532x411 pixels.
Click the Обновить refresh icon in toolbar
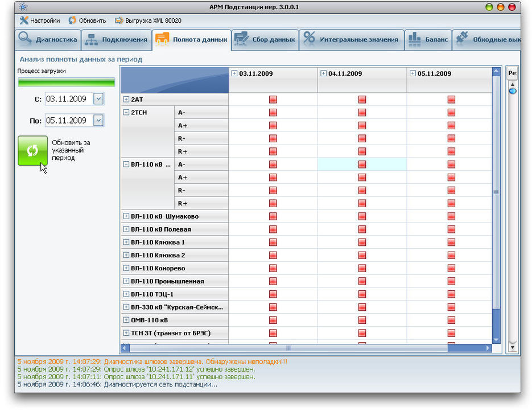point(72,20)
